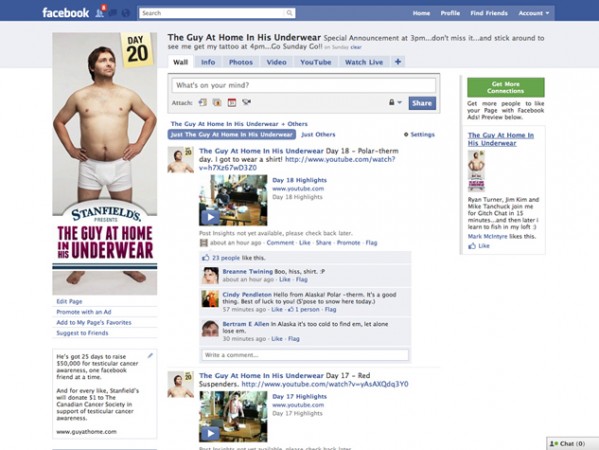Open messages icon in top bar
This screenshot has height=450, width=599.
(113, 13)
